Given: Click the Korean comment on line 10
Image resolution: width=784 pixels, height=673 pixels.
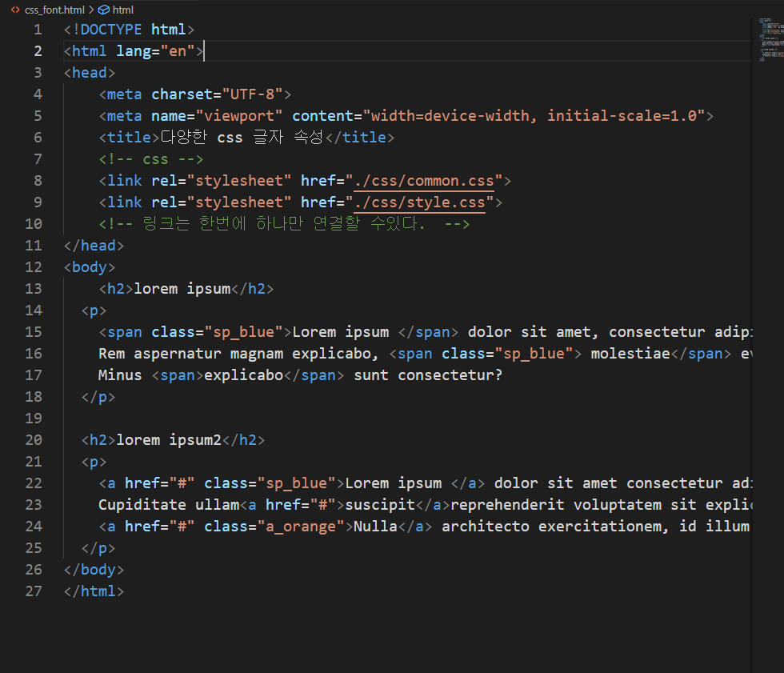Looking at the screenshot, I should click(284, 223).
